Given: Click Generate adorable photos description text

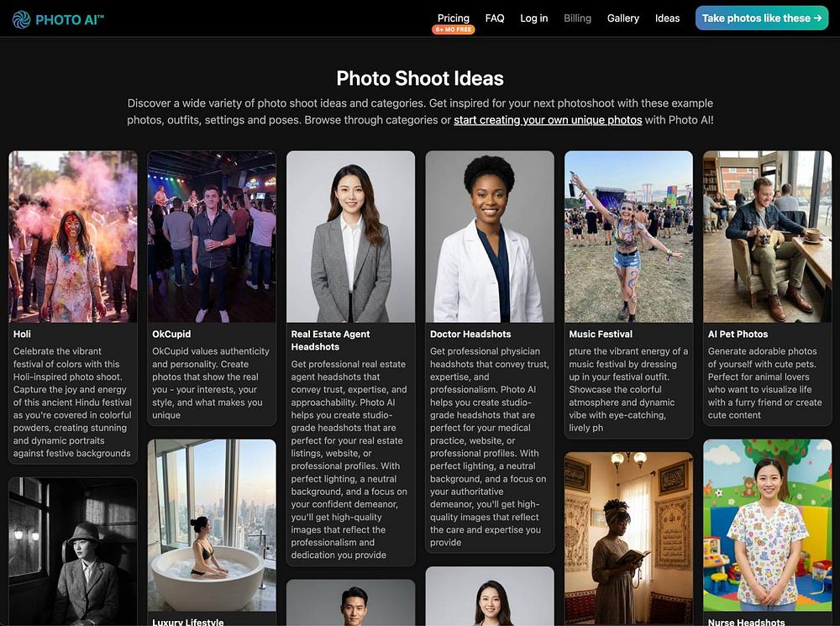Looking at the screenshot, I should tap(764, 383).
